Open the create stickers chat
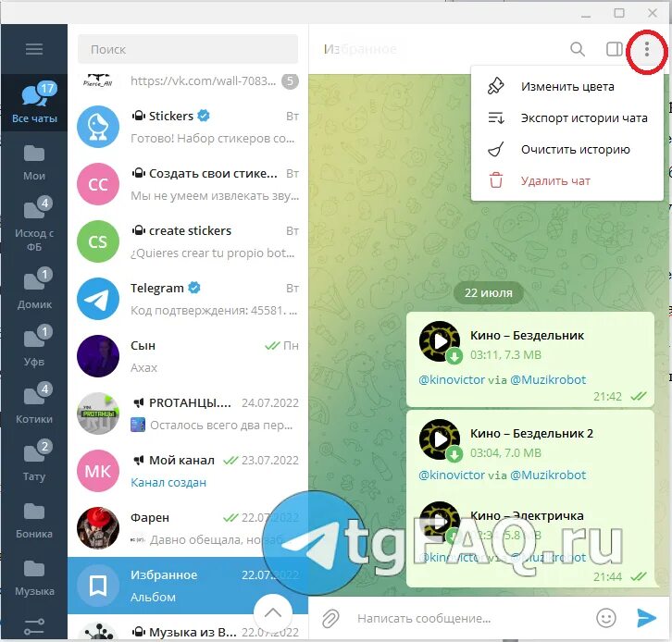Image resolution: width=672 pixels, height=642 pixels. click(x=188, y=241)
